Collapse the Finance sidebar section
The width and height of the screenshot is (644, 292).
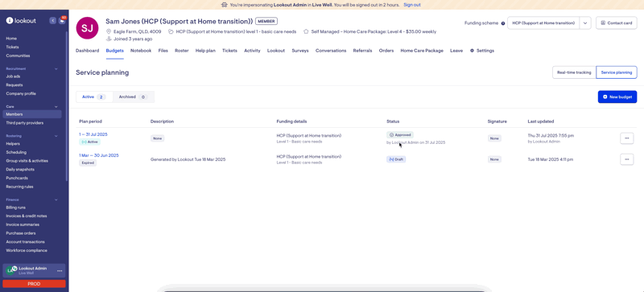click(56, 199)
